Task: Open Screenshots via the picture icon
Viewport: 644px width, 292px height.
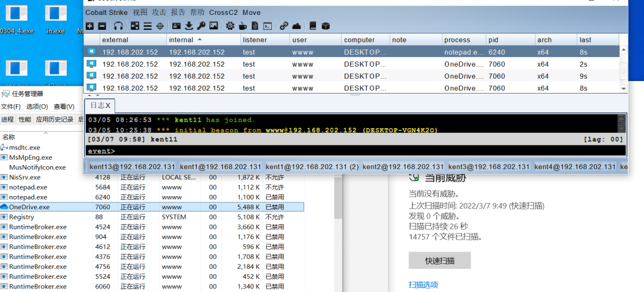Action: [x=213, y=26]
